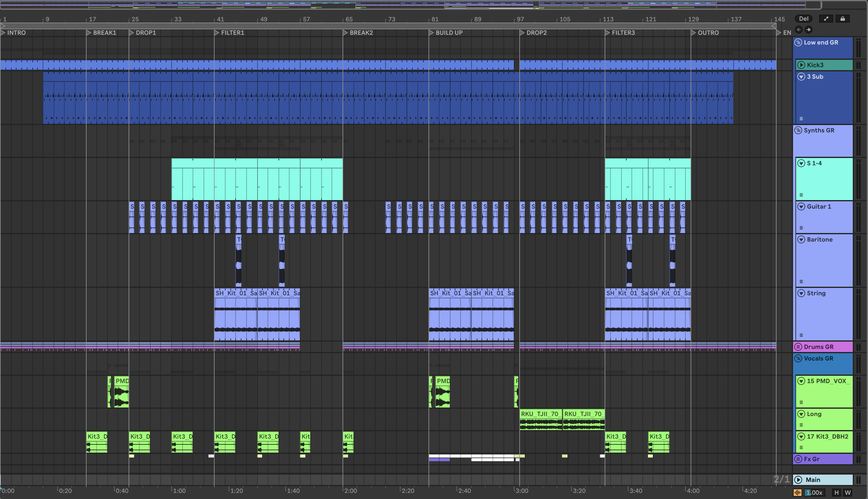Collapse the Guitar 1 track
This screenshot has width=868, height=499.
[x=801, y=207]
